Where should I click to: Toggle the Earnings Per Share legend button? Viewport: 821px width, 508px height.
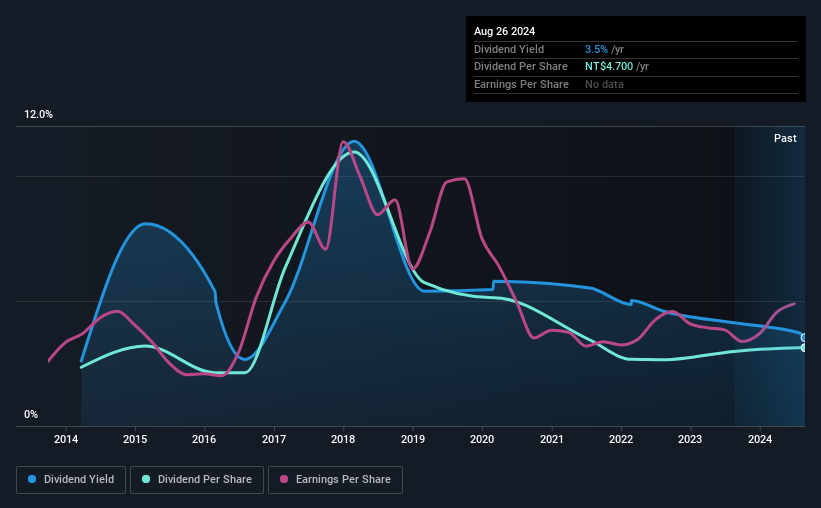[x=335, y=480]
